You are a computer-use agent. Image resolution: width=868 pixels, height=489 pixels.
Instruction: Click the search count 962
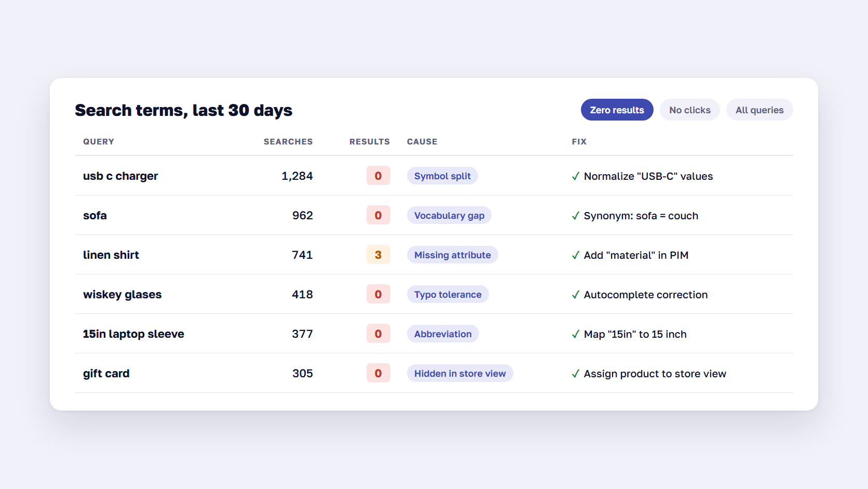303,216
